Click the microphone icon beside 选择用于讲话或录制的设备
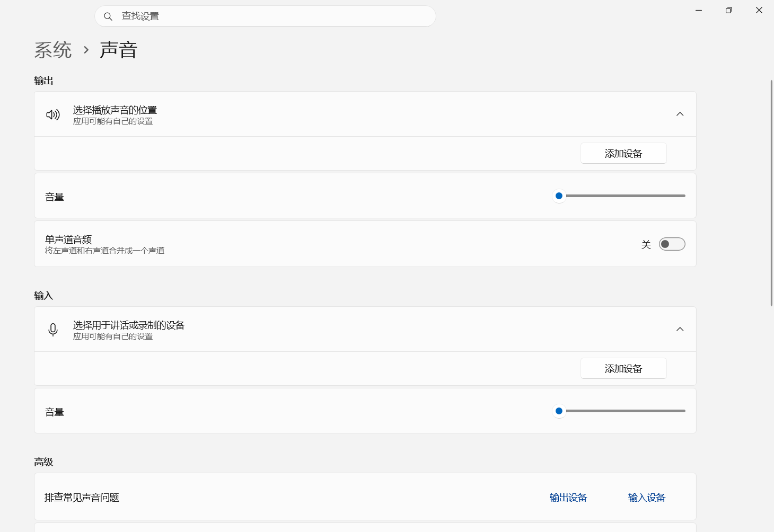The height and width of the screenshot is (532, 774). [x=53, y=330]
